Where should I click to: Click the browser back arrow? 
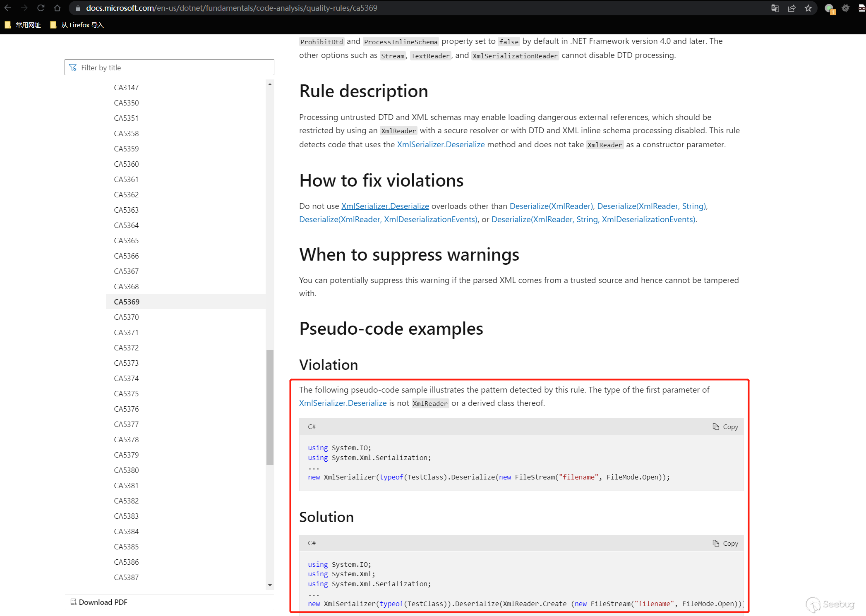pos(8,8)
